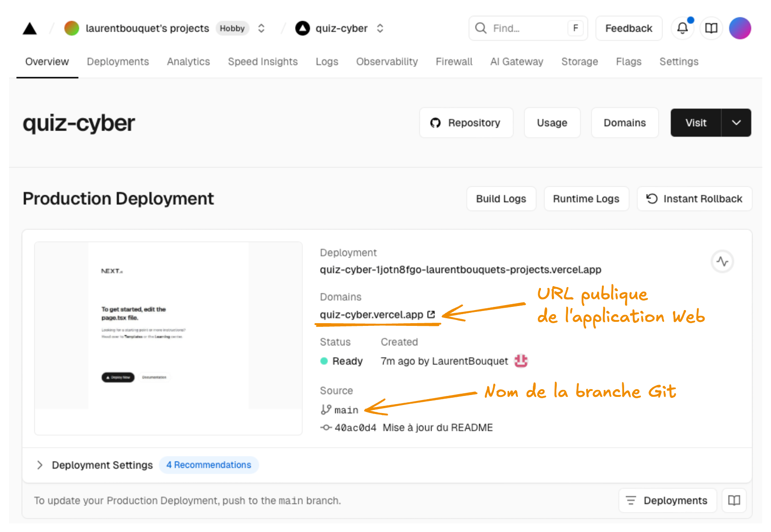Click the Vercel triangle logo
Viewport: 771px width, 532px height.
point(29,28)
